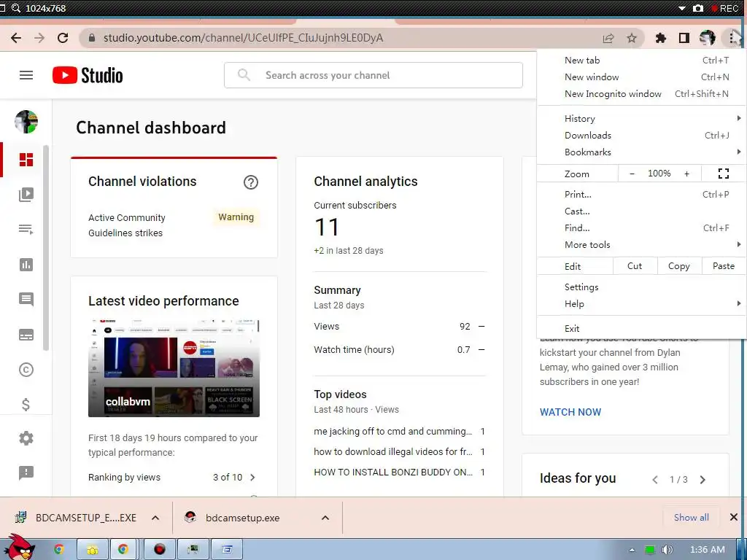The width and height of the screenshot is (747, 560).
Task: Open 'HOW TO INSTALL BONZI BUDDY' video link
Action: 392,472
